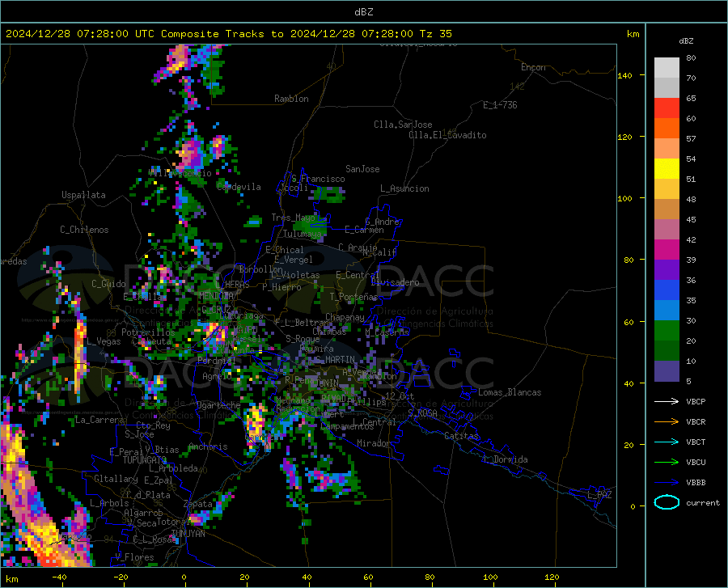
Task: Click the 'TUNUYAN' map label
Action: click(188, 533)
